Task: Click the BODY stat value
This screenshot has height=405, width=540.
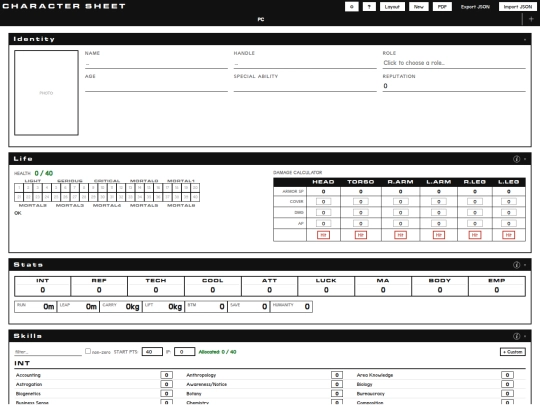Action: click(440, 290)
